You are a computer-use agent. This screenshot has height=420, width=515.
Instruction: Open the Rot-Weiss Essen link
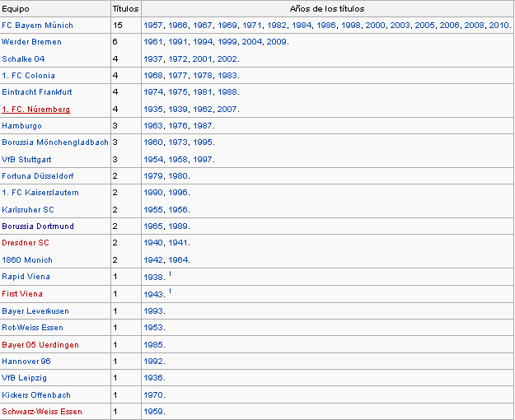click(32, 328)
